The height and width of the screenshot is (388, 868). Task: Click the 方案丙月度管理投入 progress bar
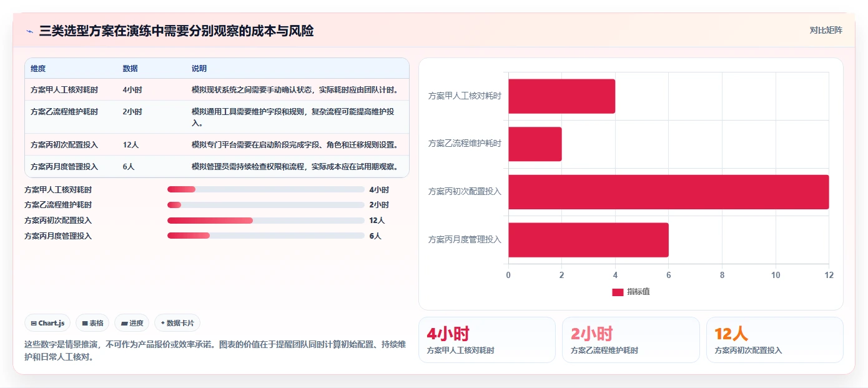coord(266,236)
